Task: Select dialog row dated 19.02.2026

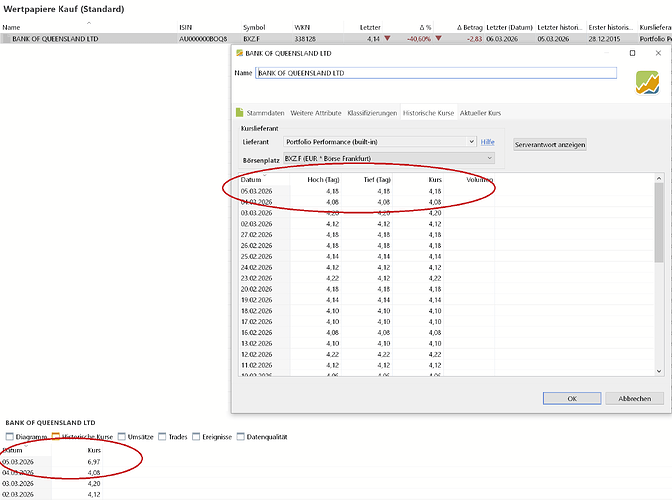Action: 446,300
